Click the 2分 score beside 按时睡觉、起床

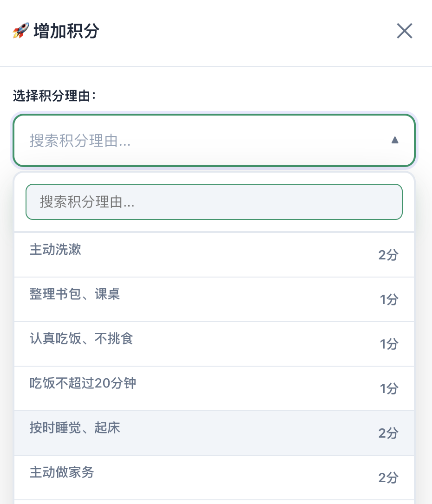(x=388, y=433)
